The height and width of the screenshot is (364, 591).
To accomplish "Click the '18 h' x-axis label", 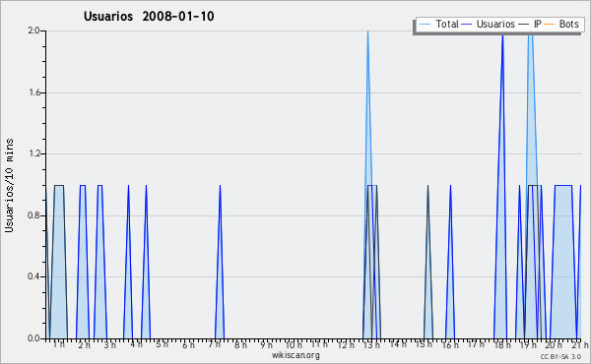I will 502,344.
